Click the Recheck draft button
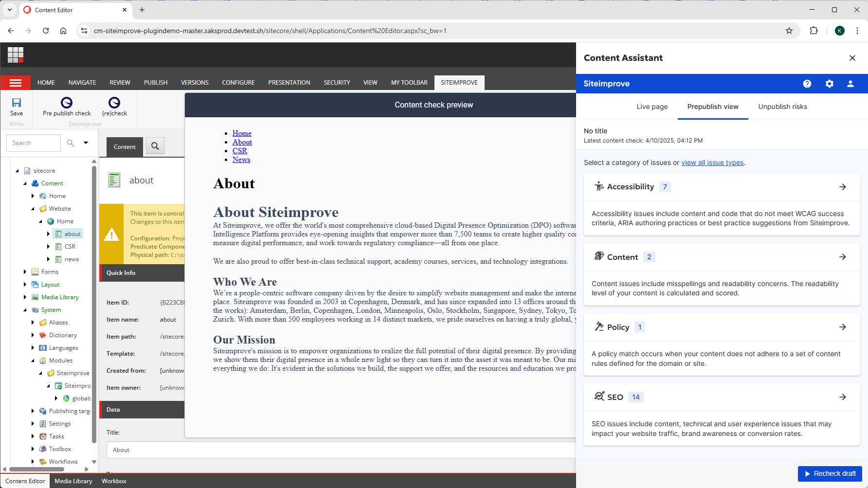Image resolution: width=868 pixels, height=488 pixels. 830,474
